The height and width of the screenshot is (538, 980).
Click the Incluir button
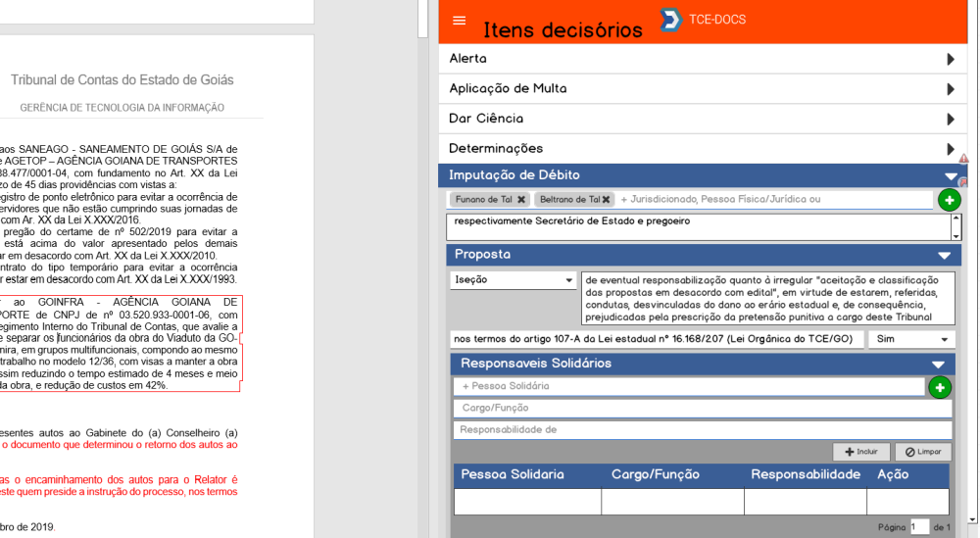860,452
